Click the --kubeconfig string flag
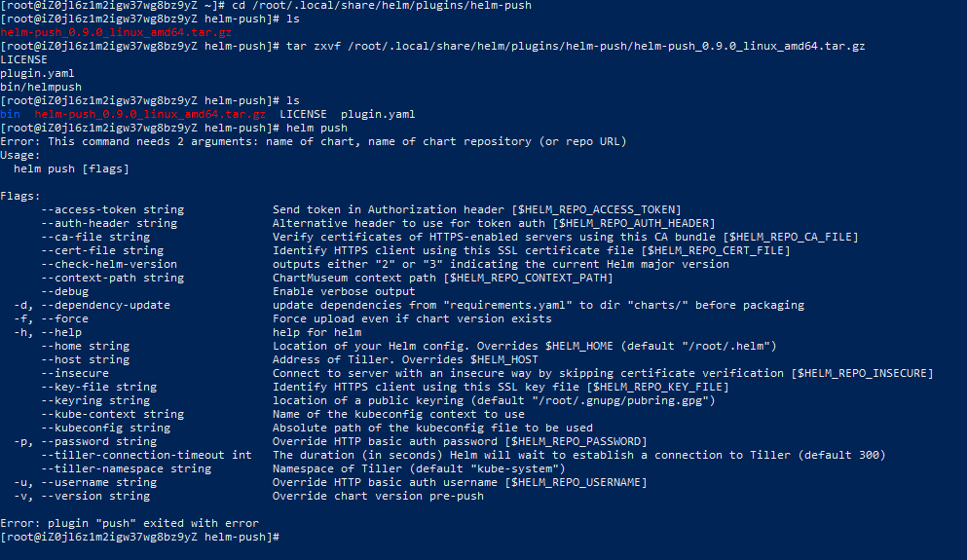The height and width of the screenshot is (560, 967). click(106, 428)
